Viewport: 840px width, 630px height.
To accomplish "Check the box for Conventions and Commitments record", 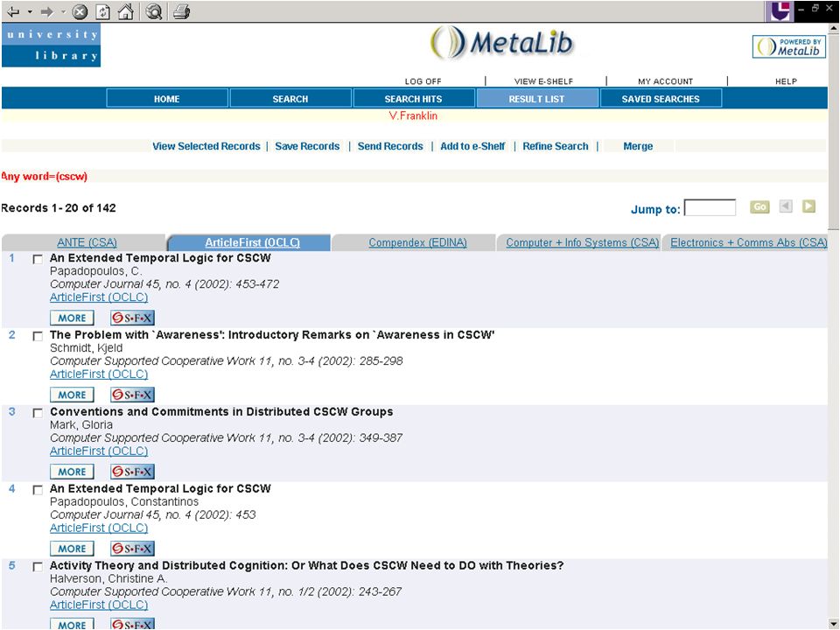I will [38, 413].
